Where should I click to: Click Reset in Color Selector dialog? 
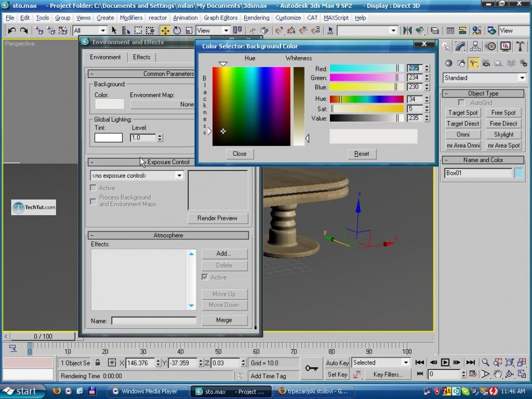point(362,154)
